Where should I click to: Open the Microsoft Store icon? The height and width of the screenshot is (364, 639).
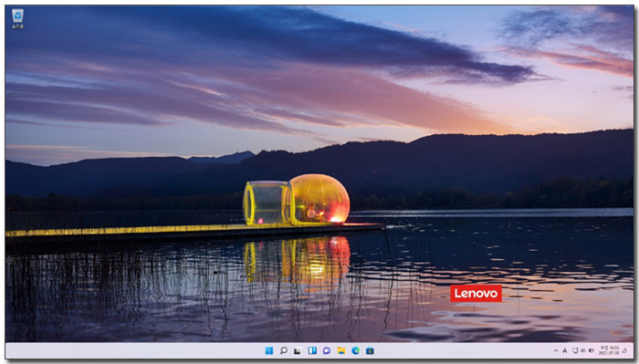(x=370, y=350)
